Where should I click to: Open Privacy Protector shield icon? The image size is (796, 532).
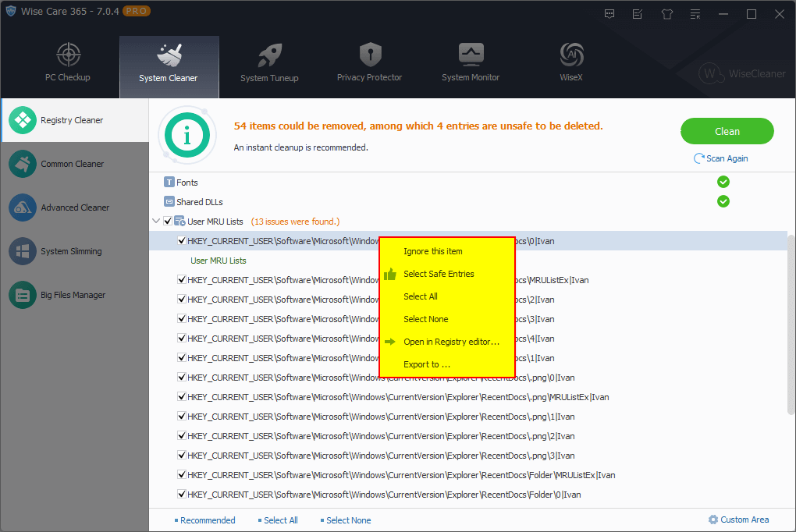click(x=370, y=55)
